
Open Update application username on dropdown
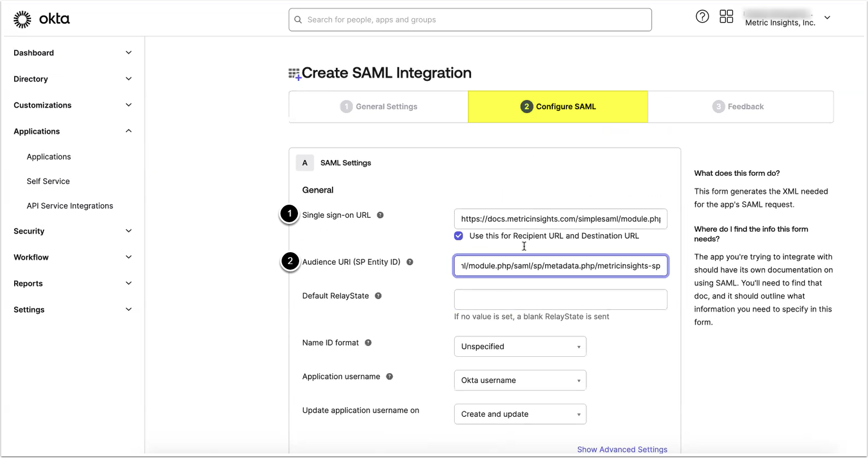(520, 414)
